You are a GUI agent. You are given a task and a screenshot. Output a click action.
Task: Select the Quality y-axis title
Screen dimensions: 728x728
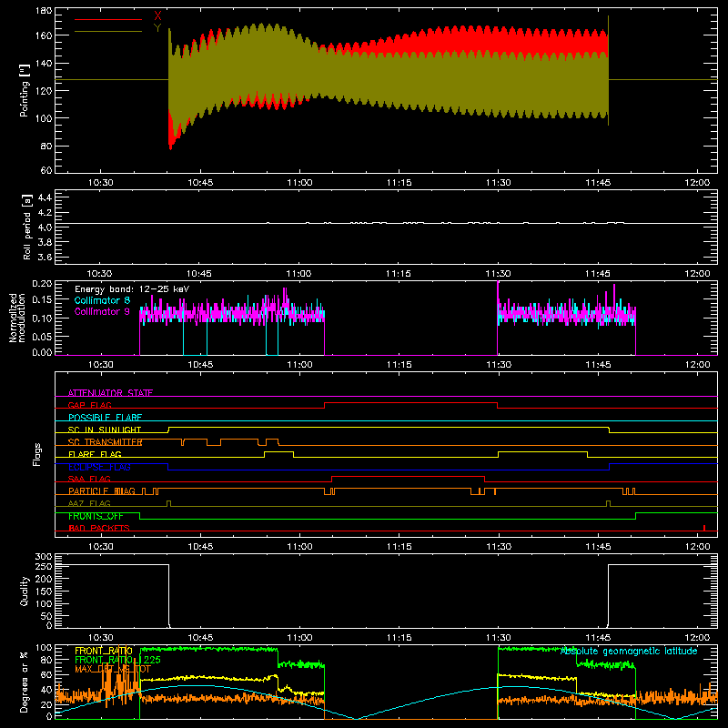[x=25, y=591]
